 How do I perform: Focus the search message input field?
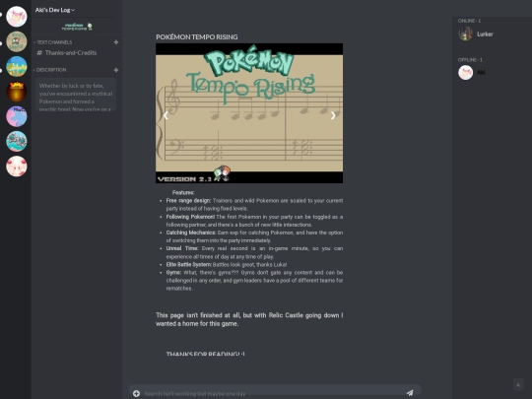coord(272,393)
